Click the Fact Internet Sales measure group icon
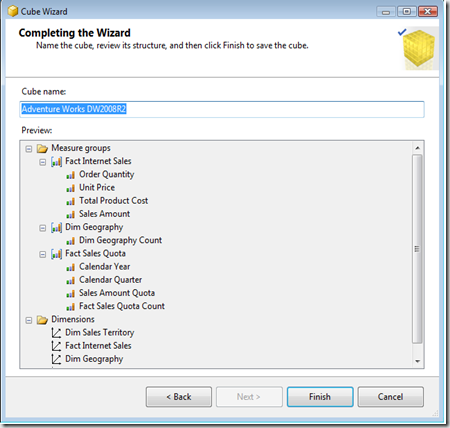The image size is (450, 428). pos(56,162)
